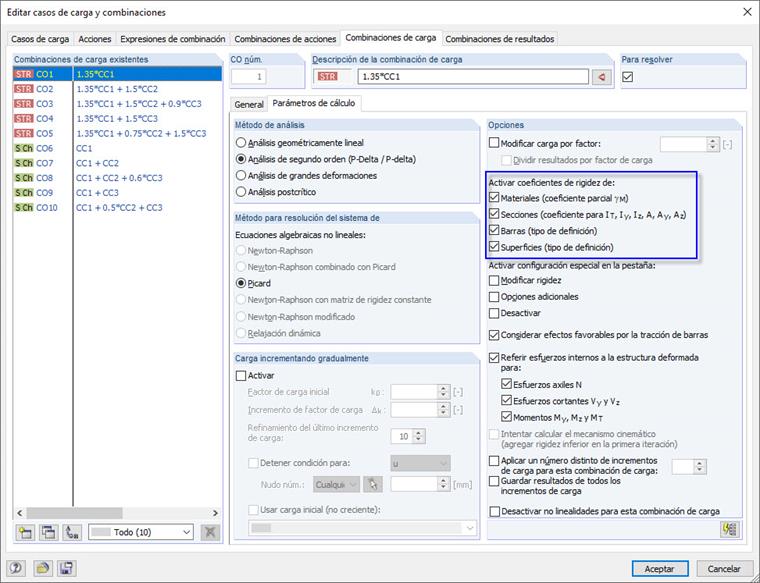Screen dimensions: 760x583
Task: Toggle the Para resolver checkbox
Action: pos(628,77)
